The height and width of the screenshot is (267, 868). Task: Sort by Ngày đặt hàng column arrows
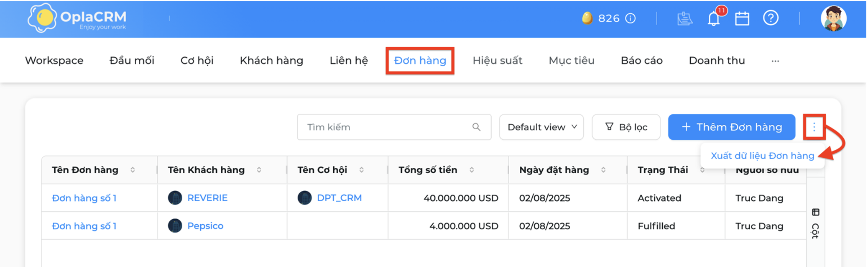[603, 170]
